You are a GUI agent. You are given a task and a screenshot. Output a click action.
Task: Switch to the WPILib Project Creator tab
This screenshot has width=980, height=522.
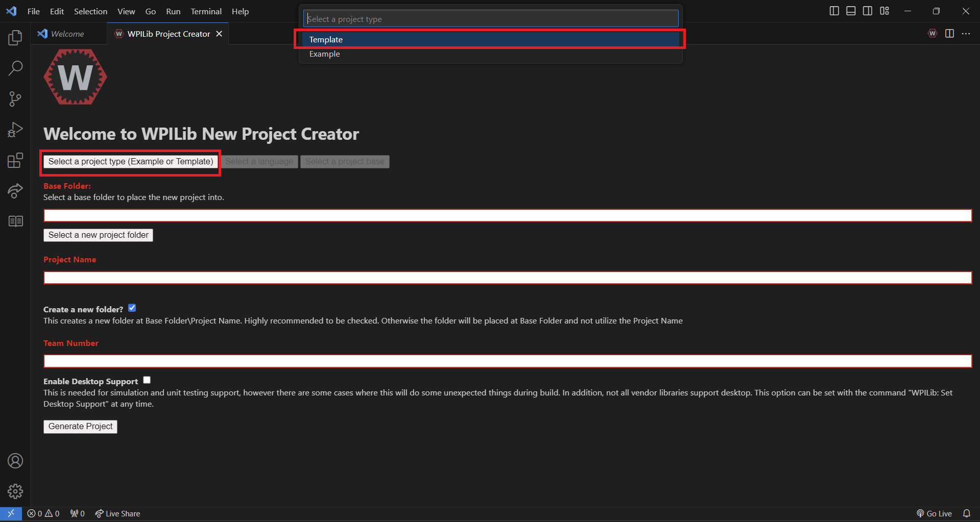[168, 34]
